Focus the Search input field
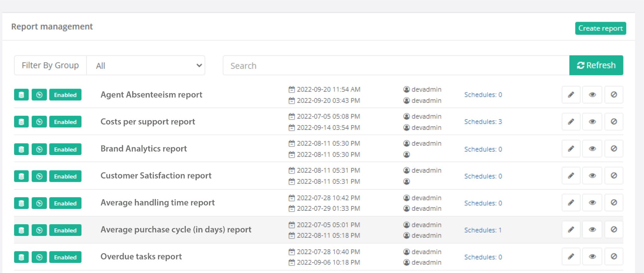Image resolution: width=644 pixels, height=273 pixels. (x=396, y=65)
